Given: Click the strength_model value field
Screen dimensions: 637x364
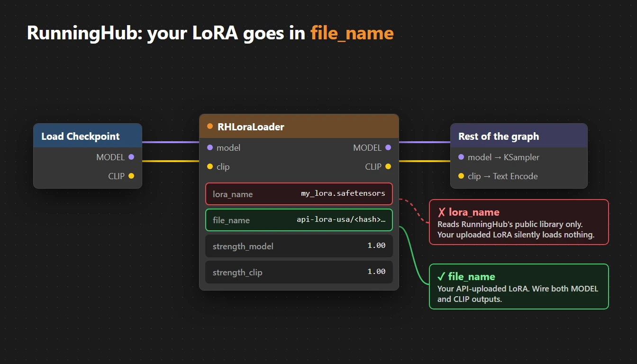Looking at the screenshot, I should point(299,246).
